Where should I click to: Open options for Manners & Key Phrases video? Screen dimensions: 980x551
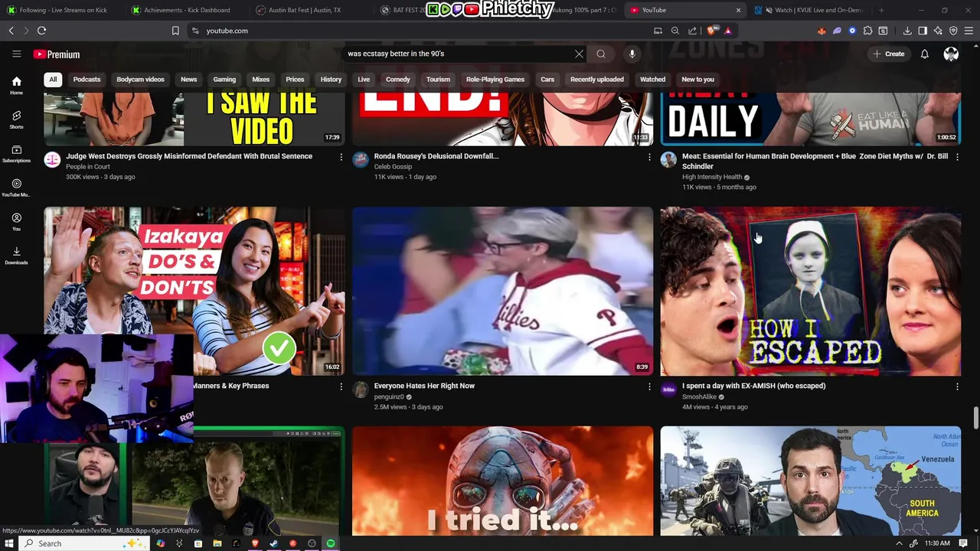pos(341,386)
